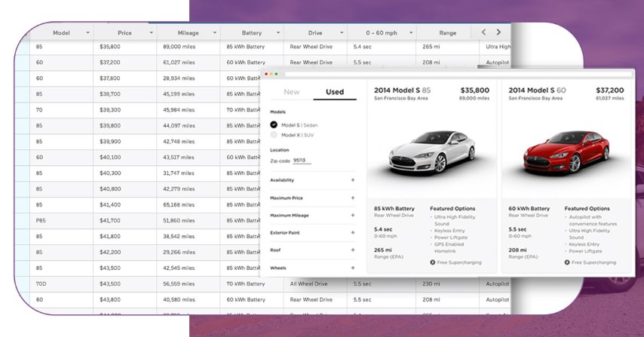Select the $41,400 price cell
Viewport: 644px width, 337px height.
tap(125, 205)
